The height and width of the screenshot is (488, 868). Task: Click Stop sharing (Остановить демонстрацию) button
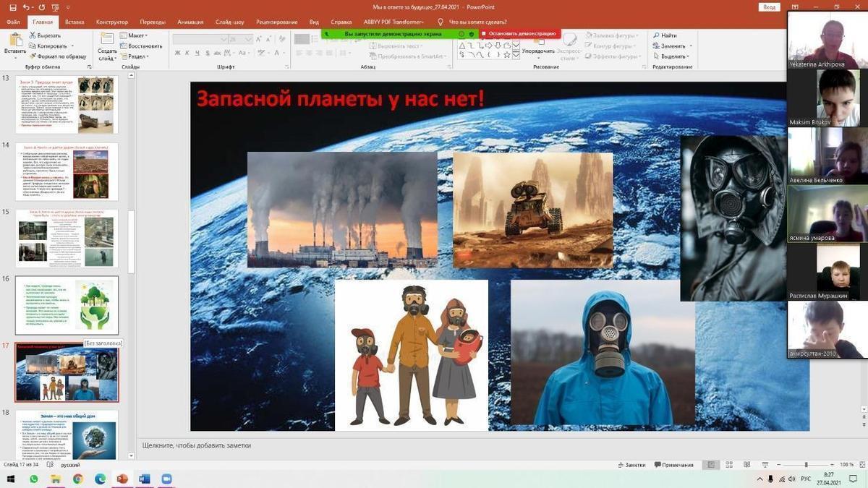522,34
